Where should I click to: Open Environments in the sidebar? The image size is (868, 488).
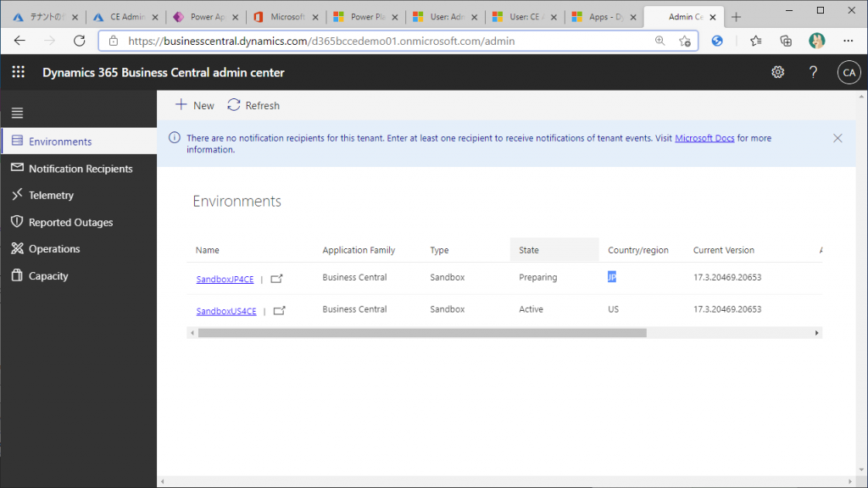pos(79,141)
